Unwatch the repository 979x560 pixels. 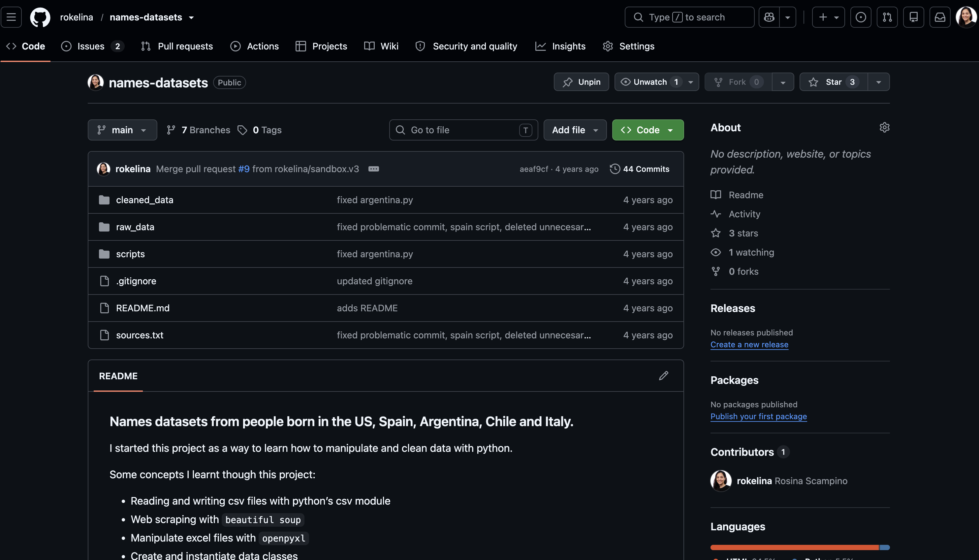tap(657, 82)
